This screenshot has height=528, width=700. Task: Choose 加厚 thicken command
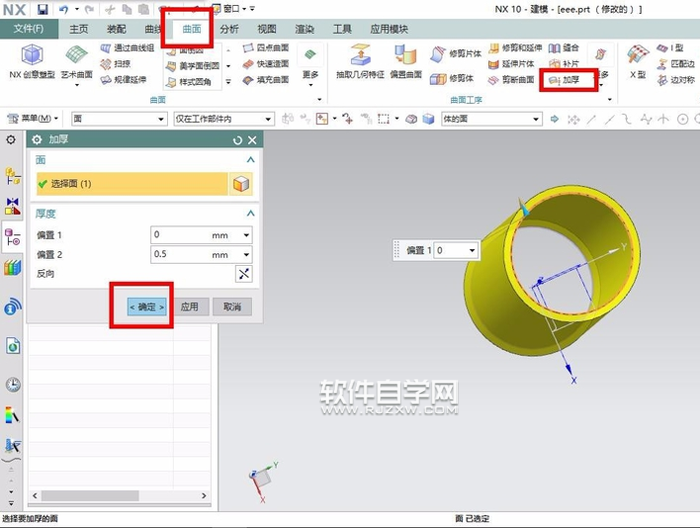(x=564, y=80)
